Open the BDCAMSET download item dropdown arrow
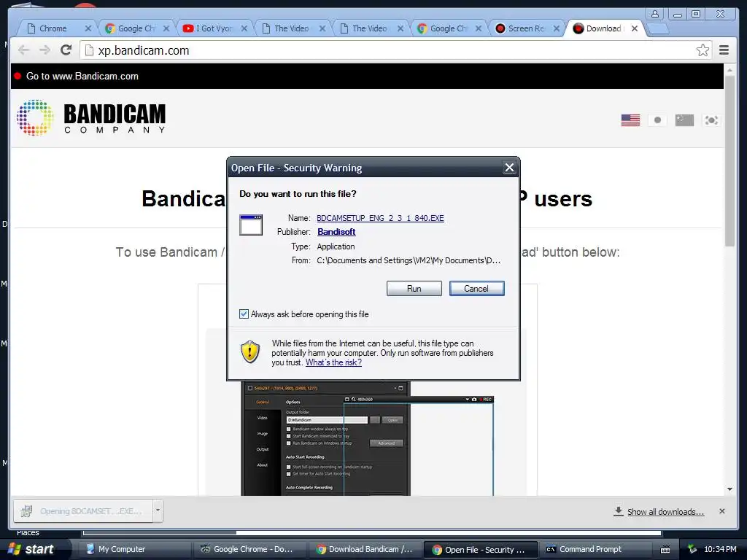This screenshot has width=747, height=560. pos(158,511)
